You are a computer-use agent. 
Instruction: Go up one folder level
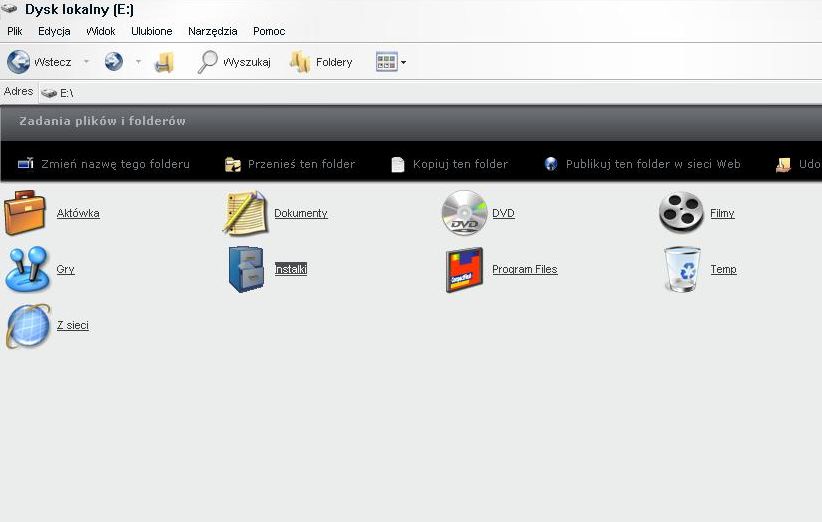pyautogui.click(x=165, y=62)
